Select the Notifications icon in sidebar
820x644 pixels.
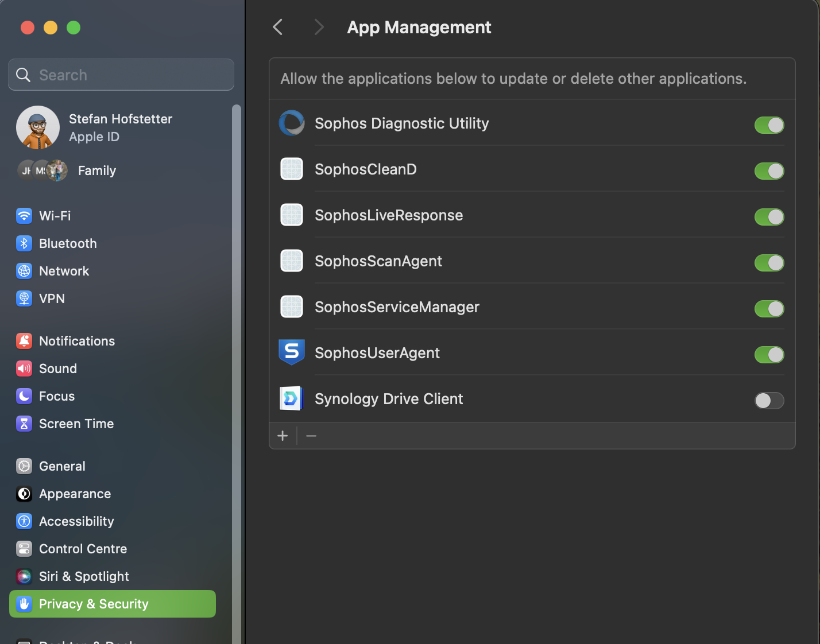click(24, 340)
